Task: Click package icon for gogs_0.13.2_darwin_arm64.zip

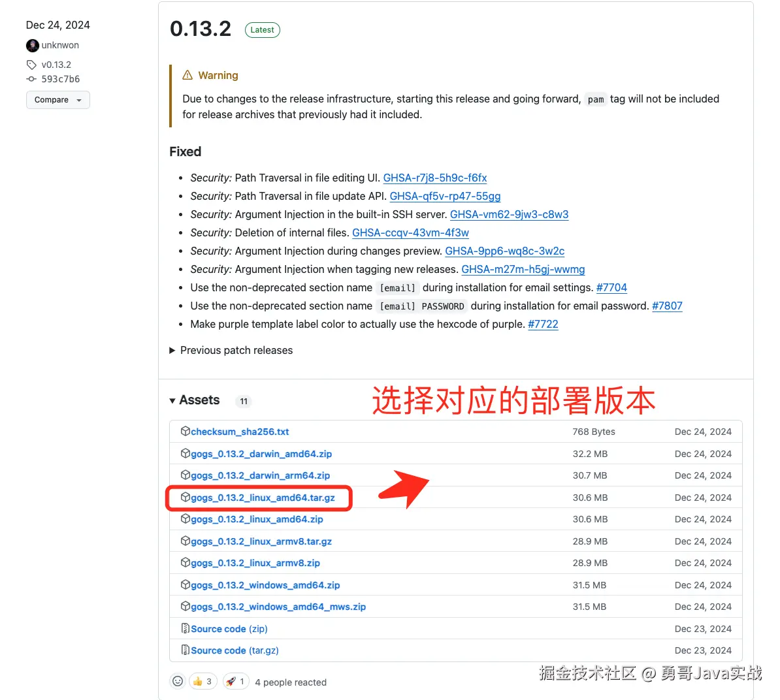Action: (x=185, y=475)
